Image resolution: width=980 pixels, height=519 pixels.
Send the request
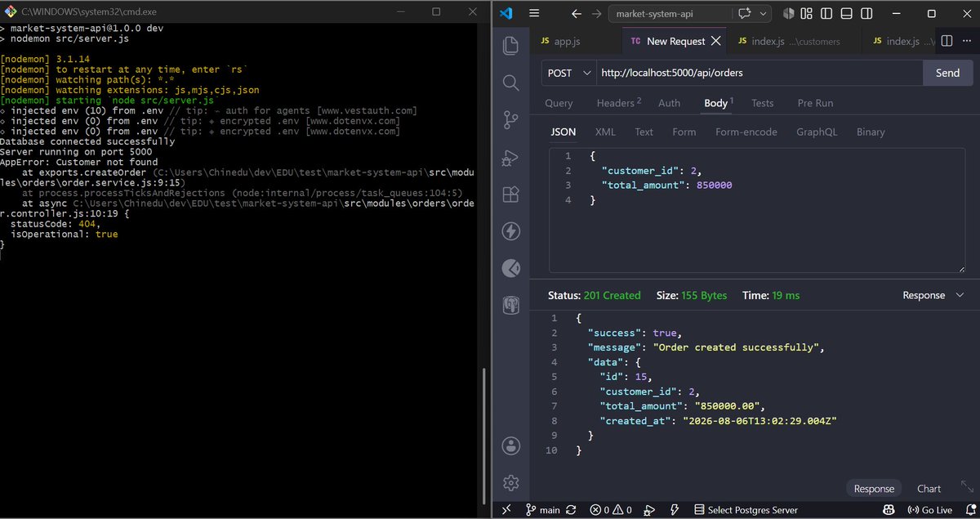(947, 73)
